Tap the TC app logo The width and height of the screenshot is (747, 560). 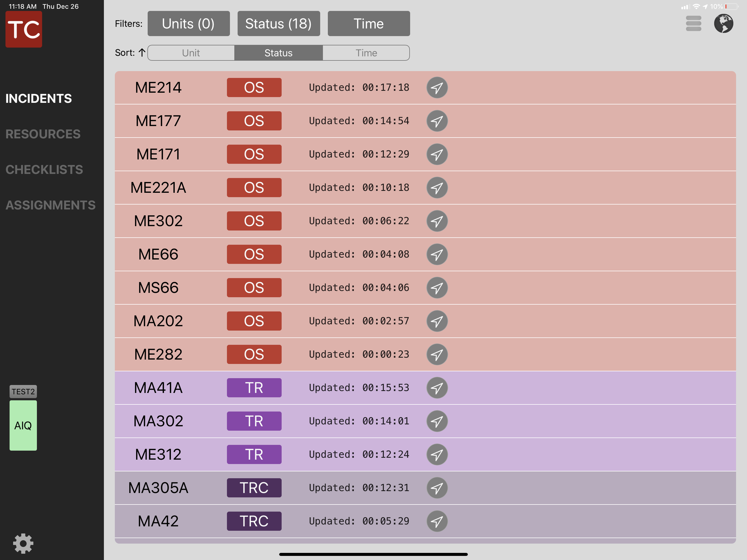click(x=24, y=29)
